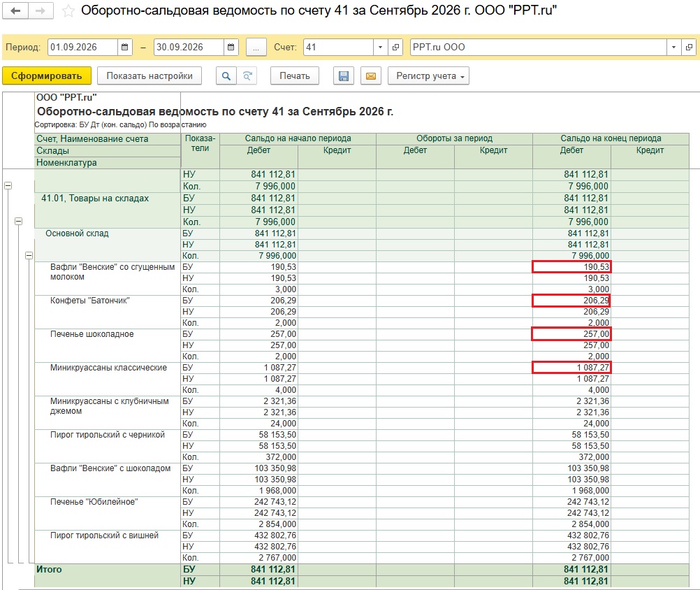Select Вафли "Венские" с шоколадом item
This screenshot has width=700, height=590.
(110, 468)
